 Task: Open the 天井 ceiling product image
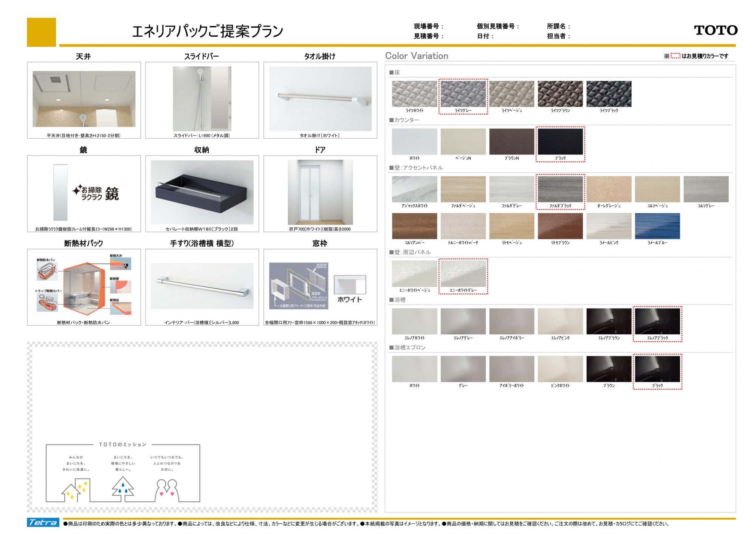click(x=84, y=99)
